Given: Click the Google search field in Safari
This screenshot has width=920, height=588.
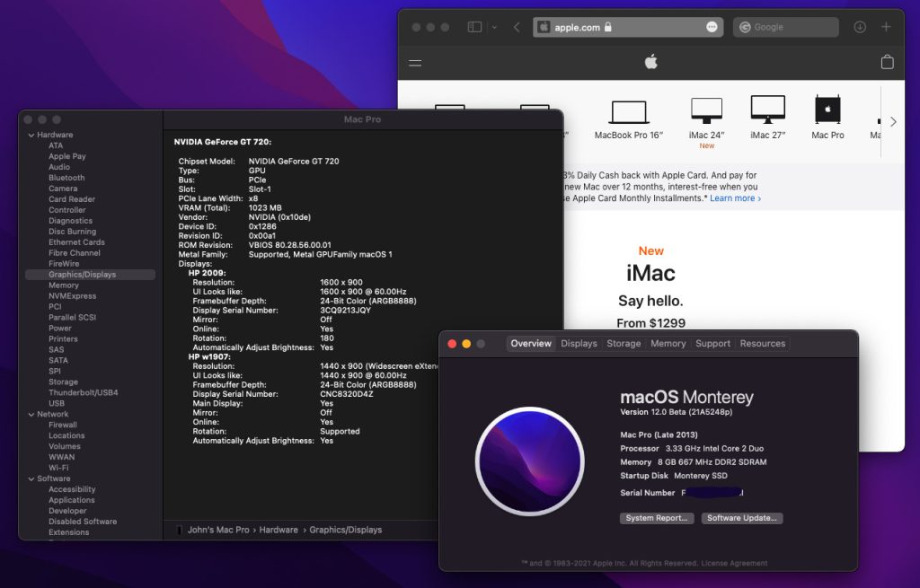Looking at the screenshot, I should (785, 27).
